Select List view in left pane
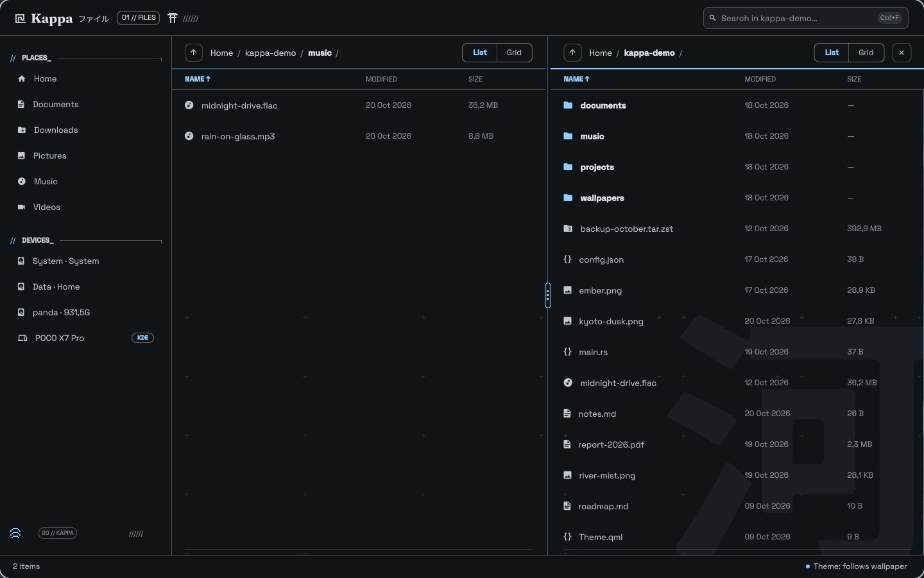Screen dimensions: 924x578 (x=480, y=53)
